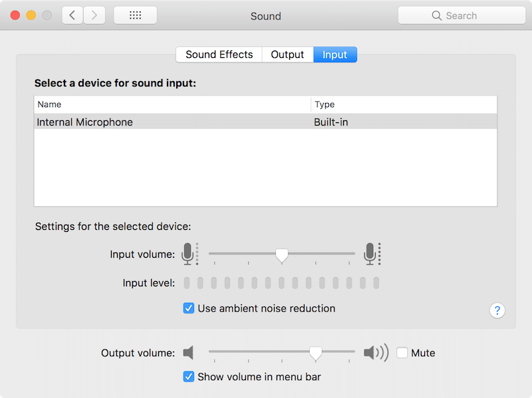532x398 pixels.
Task: Uncheck Show volume in menu bar
Action: [189, 377]
